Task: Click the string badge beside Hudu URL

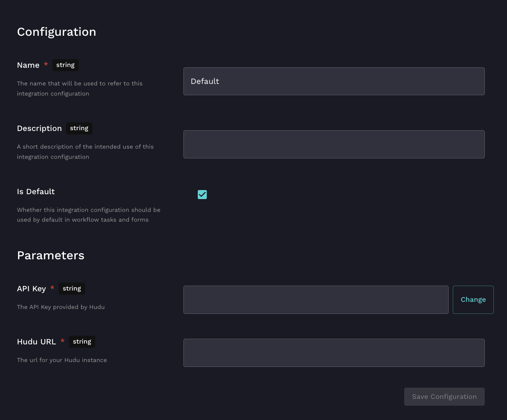Action: [82, 342]
